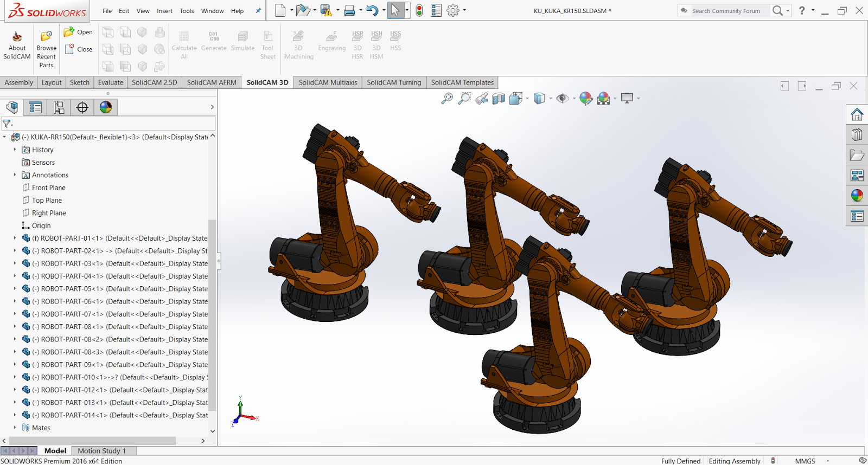Switch to SolidCAM Turning tab

[x=394, y=82]
